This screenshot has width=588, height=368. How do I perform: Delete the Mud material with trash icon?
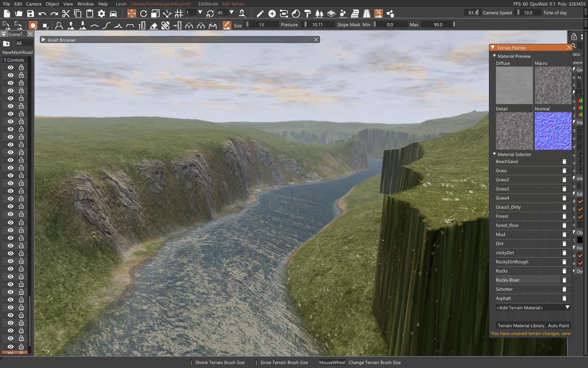[x=564, y=234]
